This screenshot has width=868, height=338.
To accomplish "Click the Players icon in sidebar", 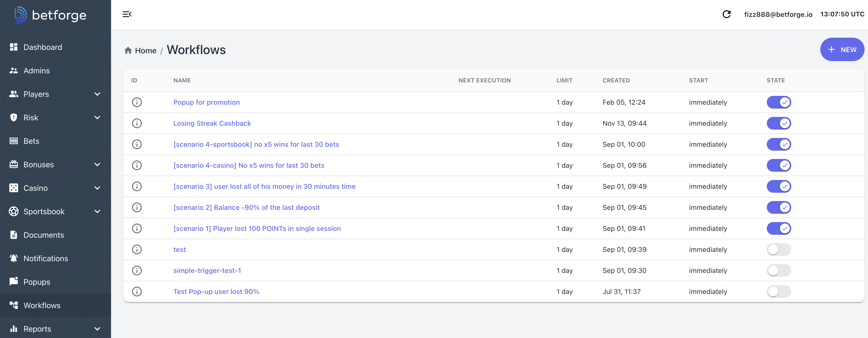I will pyautogui.click(x=13, y=94).
